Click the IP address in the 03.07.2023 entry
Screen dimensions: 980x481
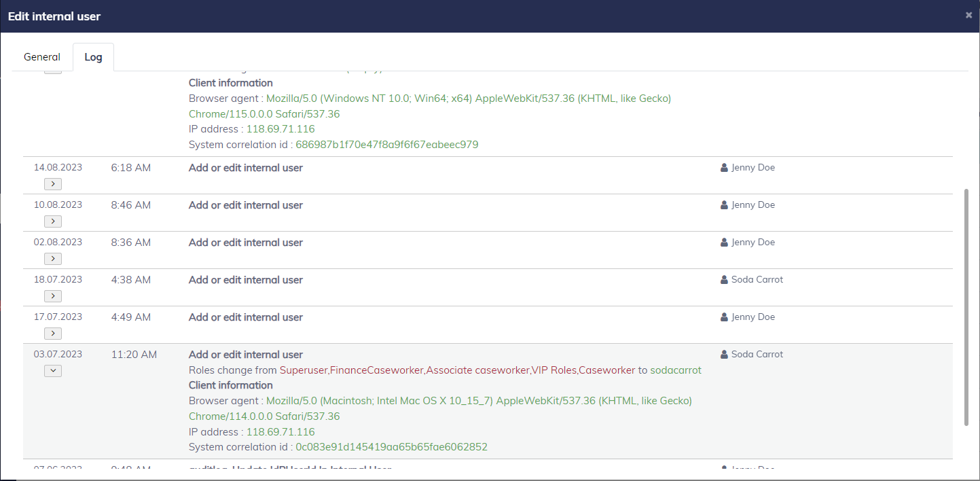(280, 432)
